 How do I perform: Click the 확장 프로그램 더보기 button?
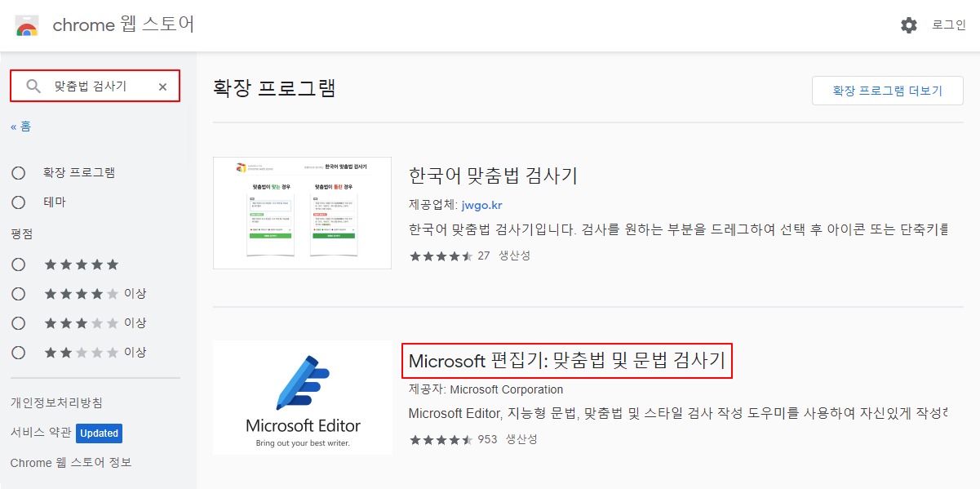click(888, 91)
